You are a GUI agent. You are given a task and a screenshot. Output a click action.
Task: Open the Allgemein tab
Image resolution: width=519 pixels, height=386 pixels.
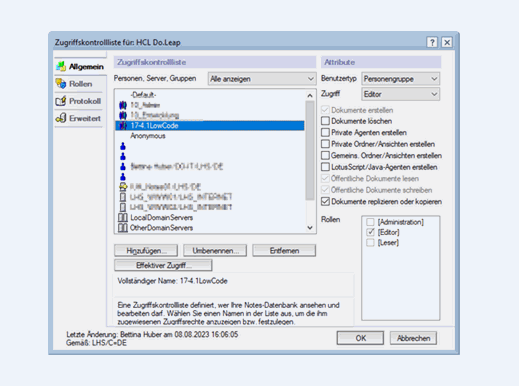(80, 67)
